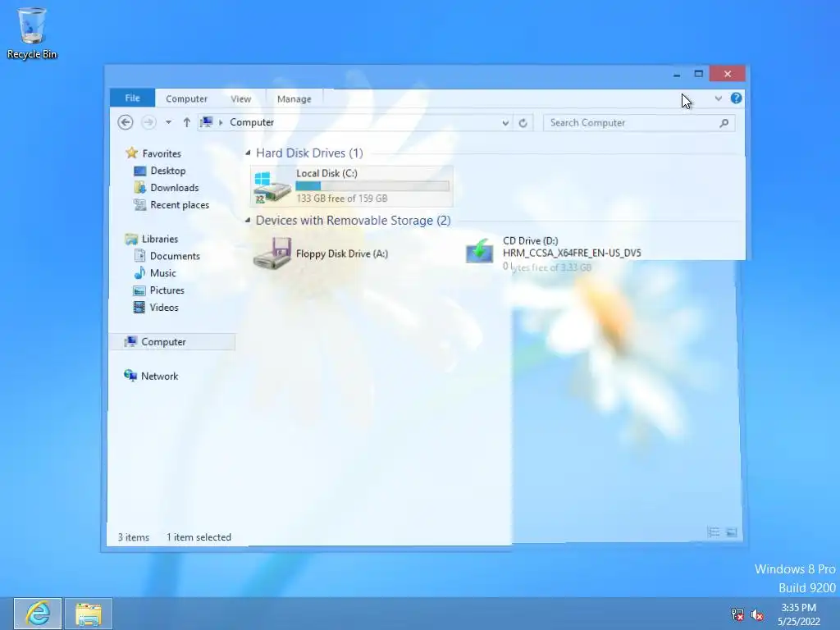The height and width of the screenshot is (630, 840).
Task: Click the Favorites star icon
Action: [132, 153]
